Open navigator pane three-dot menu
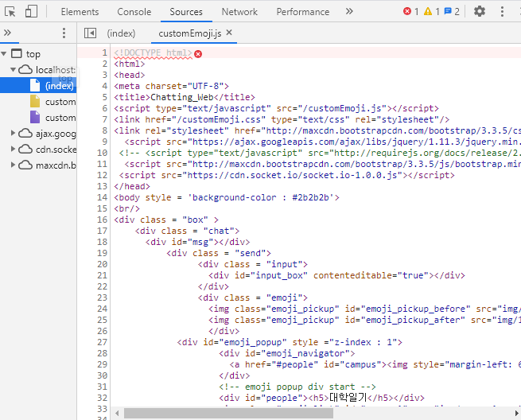The image size is (521, 420). click(64, 33)
